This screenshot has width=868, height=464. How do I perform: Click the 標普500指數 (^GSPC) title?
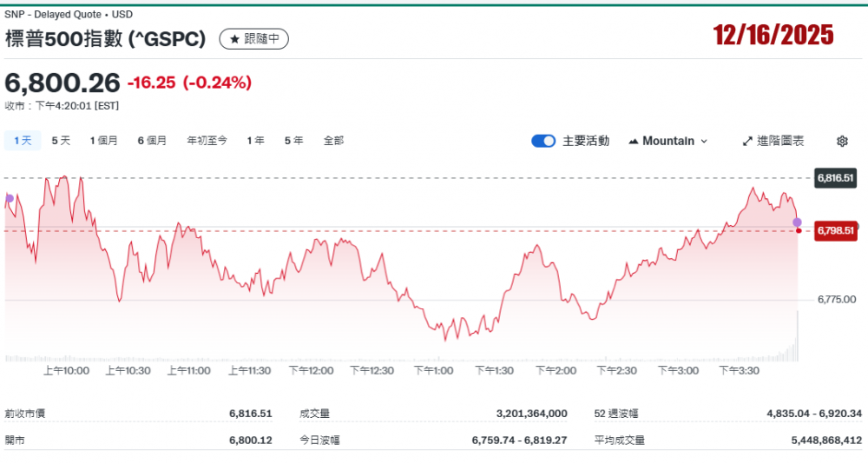click(106, 39)
